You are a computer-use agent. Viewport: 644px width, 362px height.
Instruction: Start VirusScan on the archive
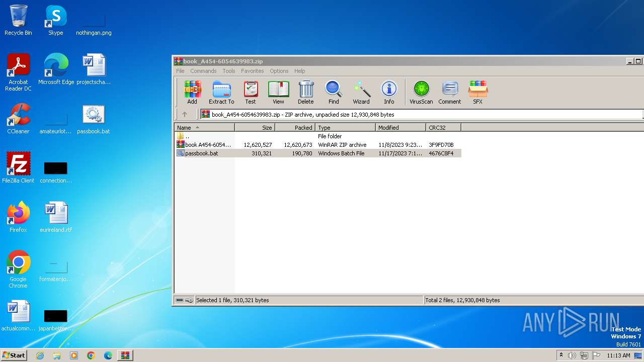click(421, 92)
